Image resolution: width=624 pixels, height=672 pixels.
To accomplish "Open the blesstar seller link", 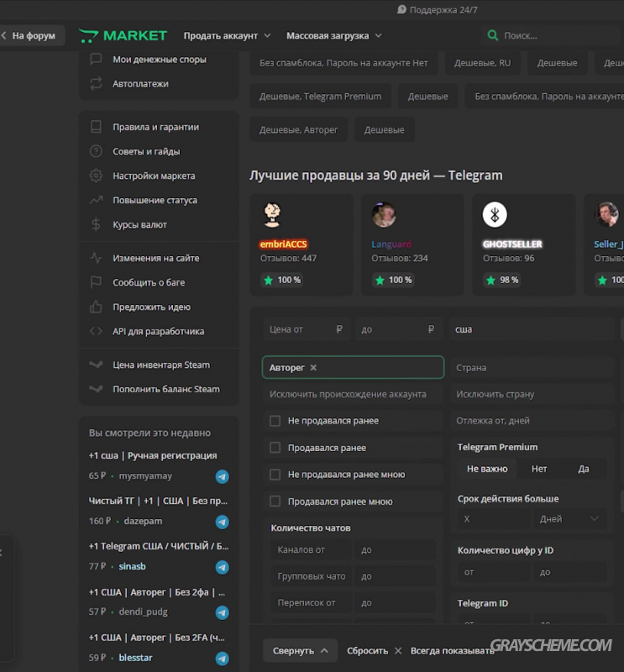I will [135, 658].
